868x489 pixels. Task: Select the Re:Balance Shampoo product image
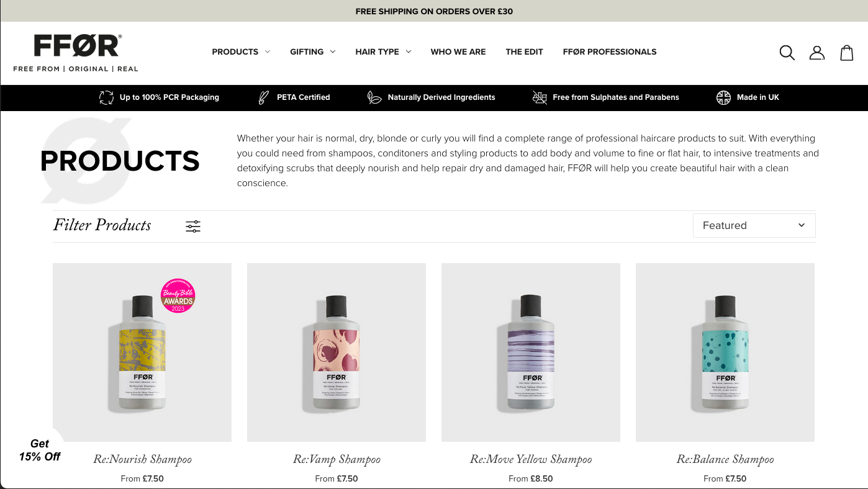725,352
